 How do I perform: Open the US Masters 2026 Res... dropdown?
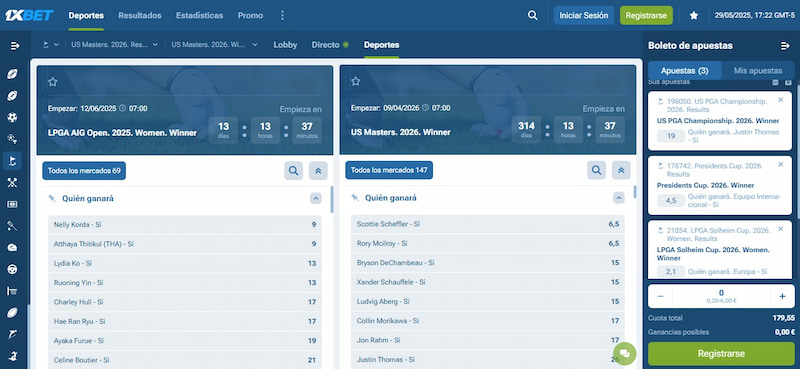click(115, 45)
